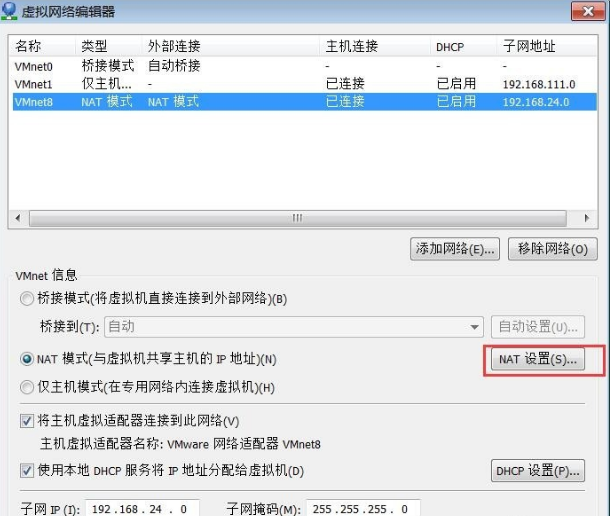Click the 外部连接 column header
610x516 pixels.
click(230, 46)
